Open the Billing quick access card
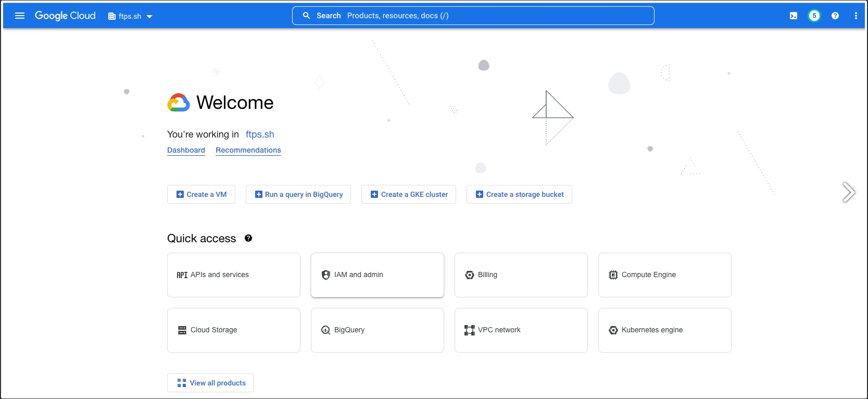The width and height of the screenshot is (868, 399). 521,275
